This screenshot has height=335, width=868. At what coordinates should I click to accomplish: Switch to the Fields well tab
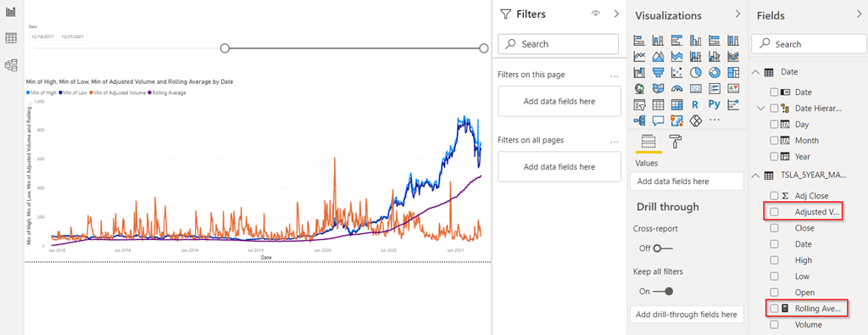click(x=648, y=141)
